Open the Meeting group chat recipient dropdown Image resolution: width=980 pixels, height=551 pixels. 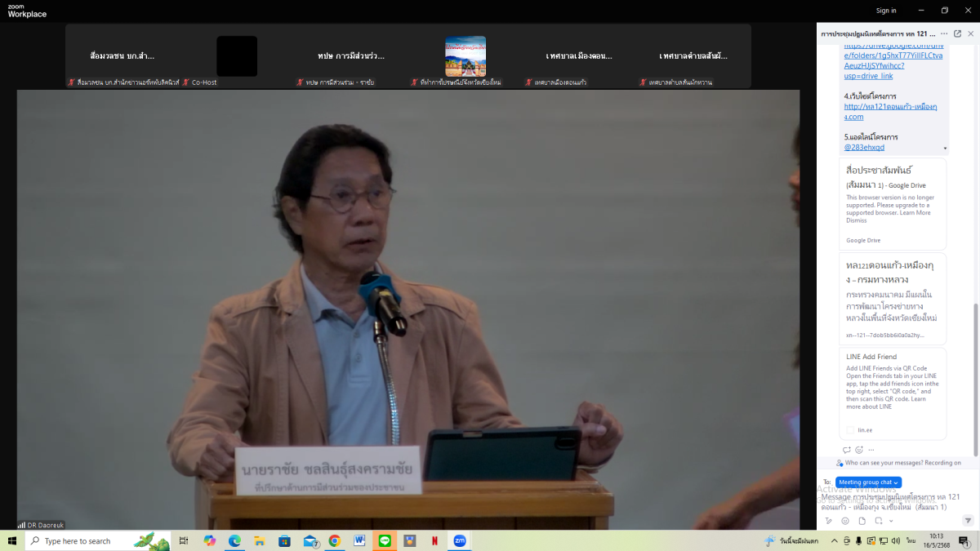868,482
